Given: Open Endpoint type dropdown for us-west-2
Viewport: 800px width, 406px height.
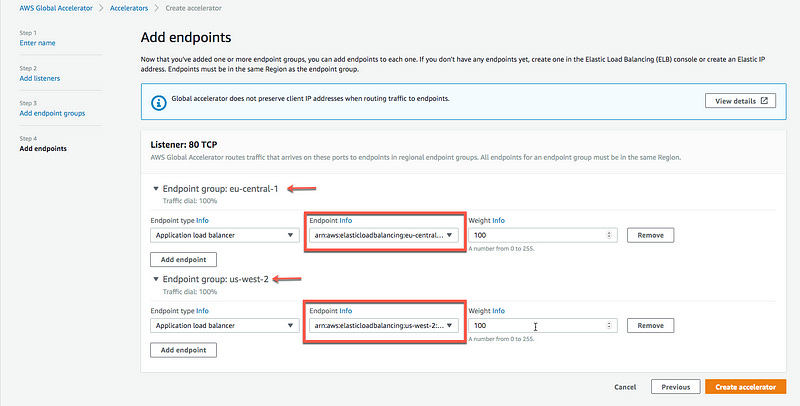Looking at the screenshot, I should (x=224, y=325).
